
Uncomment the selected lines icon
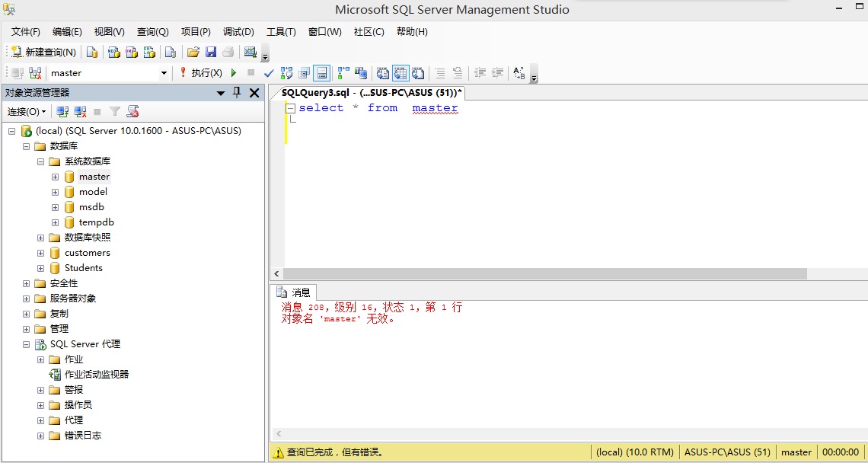(x=458, y=73)
